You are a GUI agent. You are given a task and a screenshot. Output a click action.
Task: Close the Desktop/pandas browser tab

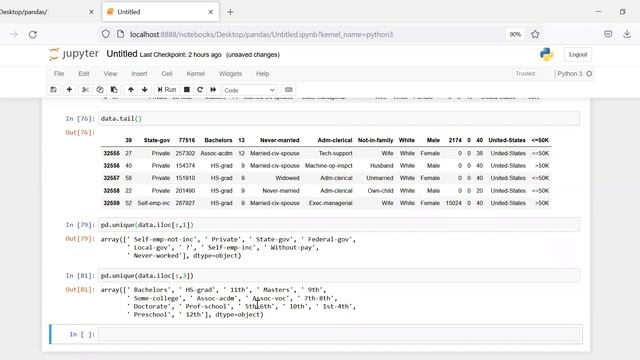coord(91,12)
